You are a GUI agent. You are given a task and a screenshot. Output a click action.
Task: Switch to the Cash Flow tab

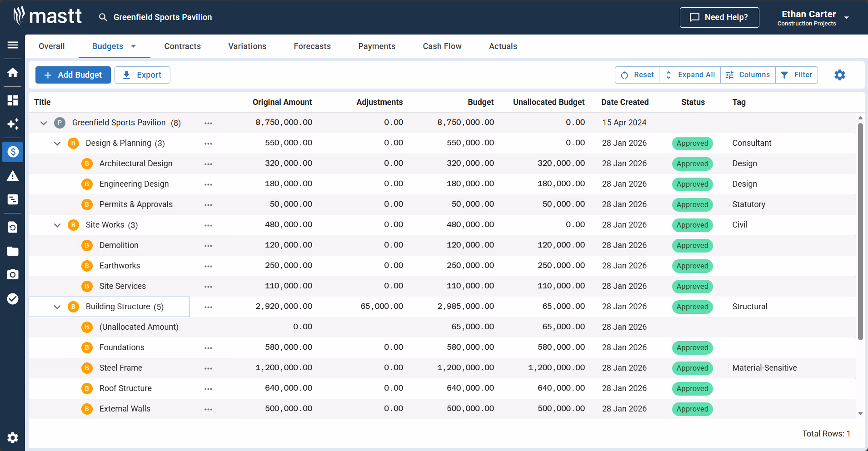point(442,46)
